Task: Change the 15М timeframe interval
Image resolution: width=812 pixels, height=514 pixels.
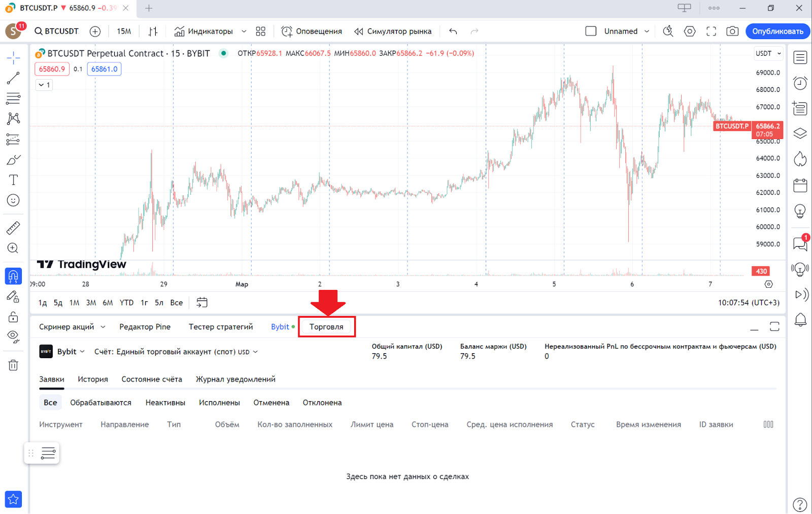Action: click(x=124, y=31)
